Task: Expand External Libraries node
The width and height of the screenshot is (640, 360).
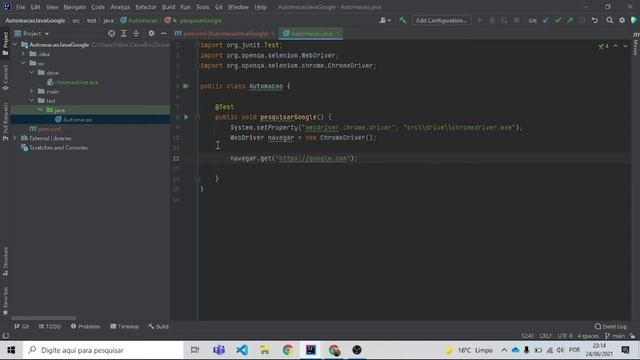Action: tap(15, 138)
